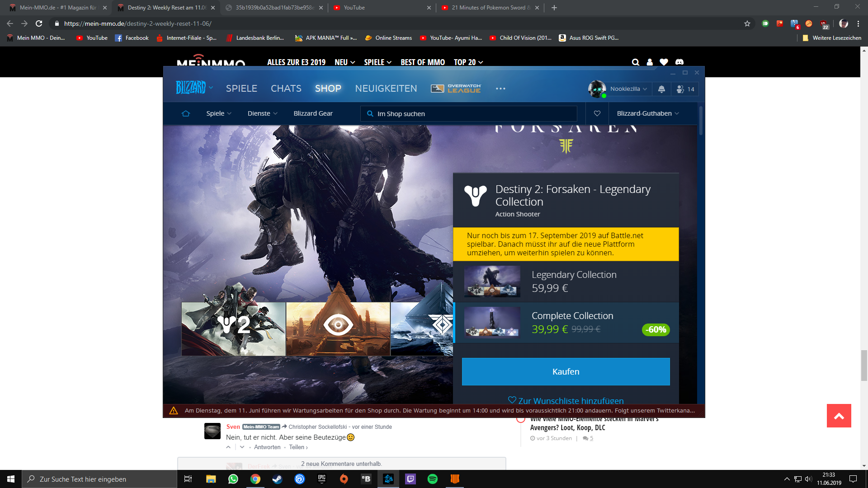The height and width of the screenshot is (488, 868).
Task: Reload the current browser page
Action: pyautogui.click(x=39, y=23)
